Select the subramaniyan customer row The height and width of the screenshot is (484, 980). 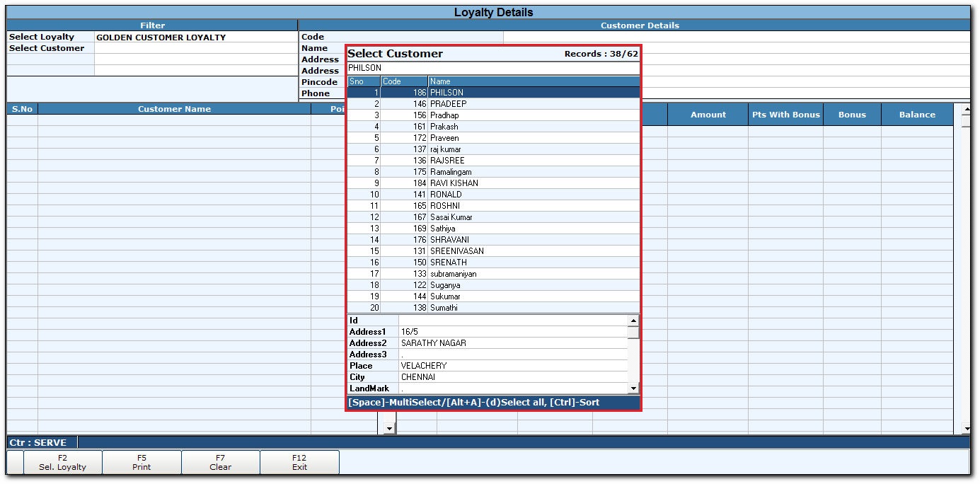[x=493, y=274]
